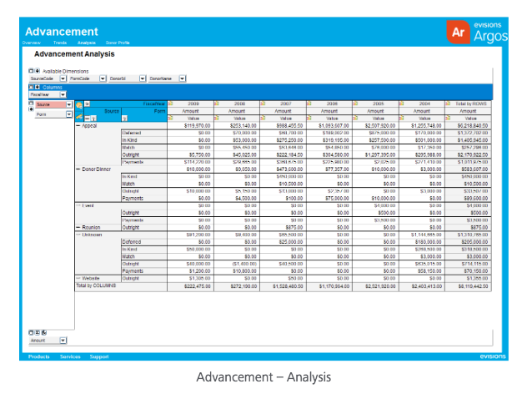Click the minus button under Source header

tap(88, 119)
